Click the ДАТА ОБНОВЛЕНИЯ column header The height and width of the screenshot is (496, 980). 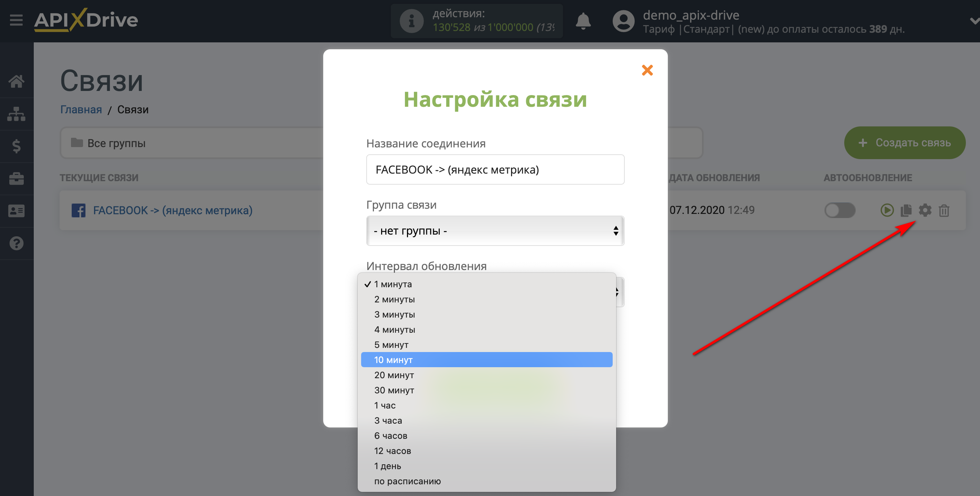[x=714, y=178]
